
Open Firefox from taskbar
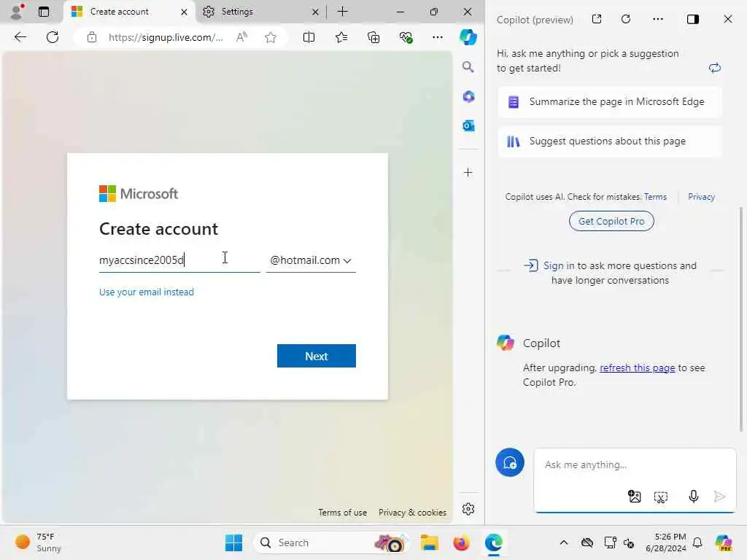461,542
